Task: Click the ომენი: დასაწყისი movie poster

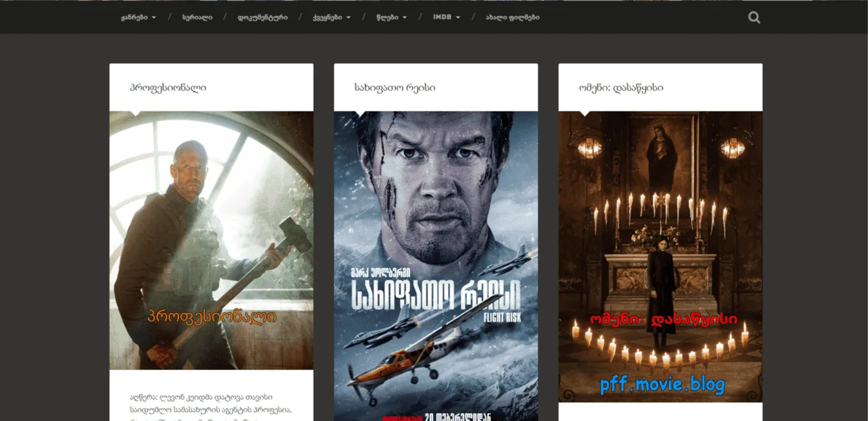Action: [660, 257]
